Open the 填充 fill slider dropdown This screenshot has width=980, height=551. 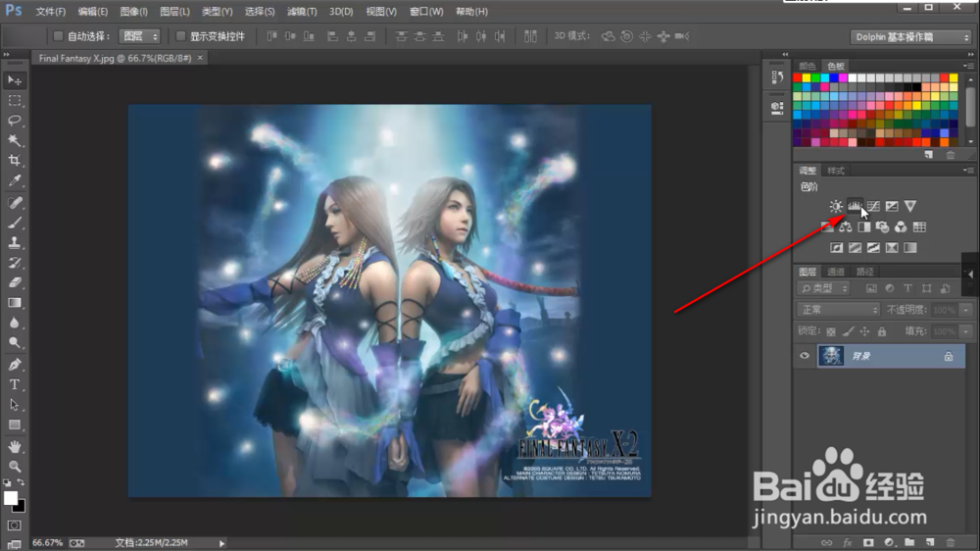click(966, 331)
